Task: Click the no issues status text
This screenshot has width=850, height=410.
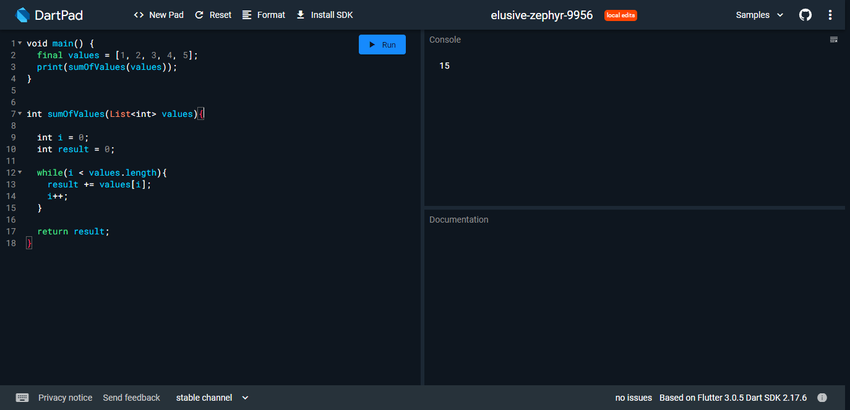Action: click(x=634, y=397)
